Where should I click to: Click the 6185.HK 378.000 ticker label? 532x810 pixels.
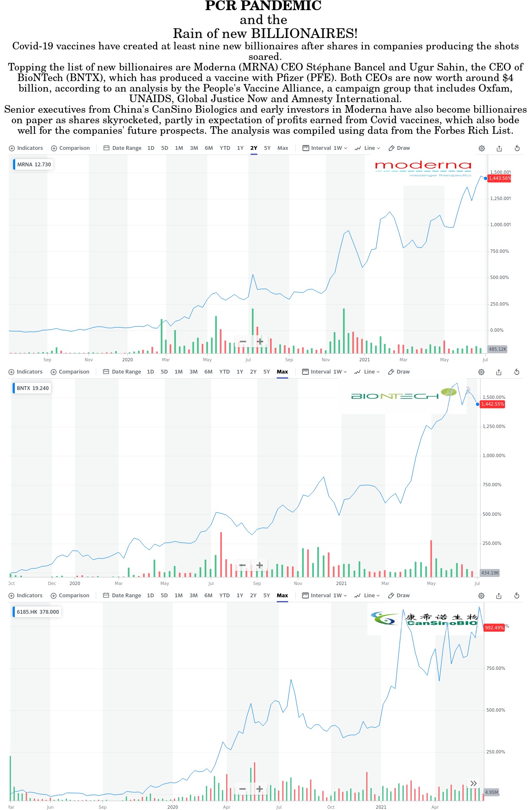pyautogui.click(x=38, y=612)
